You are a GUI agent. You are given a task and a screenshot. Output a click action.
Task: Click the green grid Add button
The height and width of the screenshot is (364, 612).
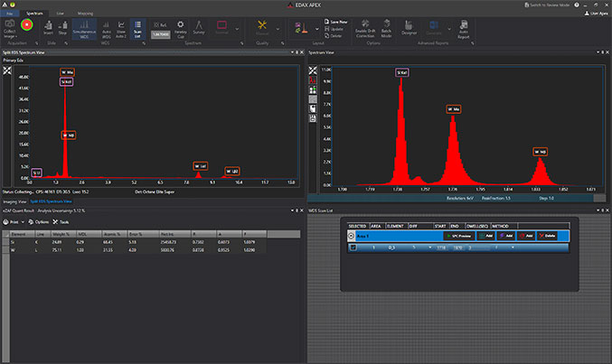485,236
